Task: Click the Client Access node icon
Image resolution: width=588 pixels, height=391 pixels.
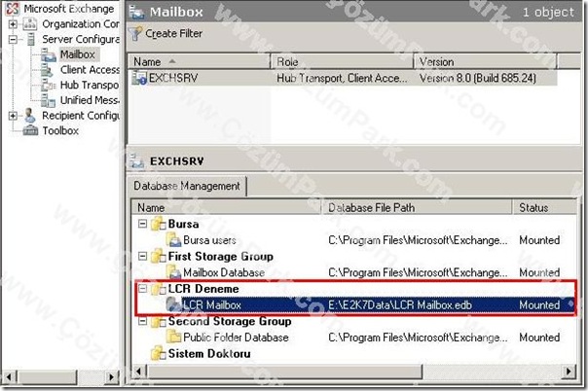Action: coord(48,70)
